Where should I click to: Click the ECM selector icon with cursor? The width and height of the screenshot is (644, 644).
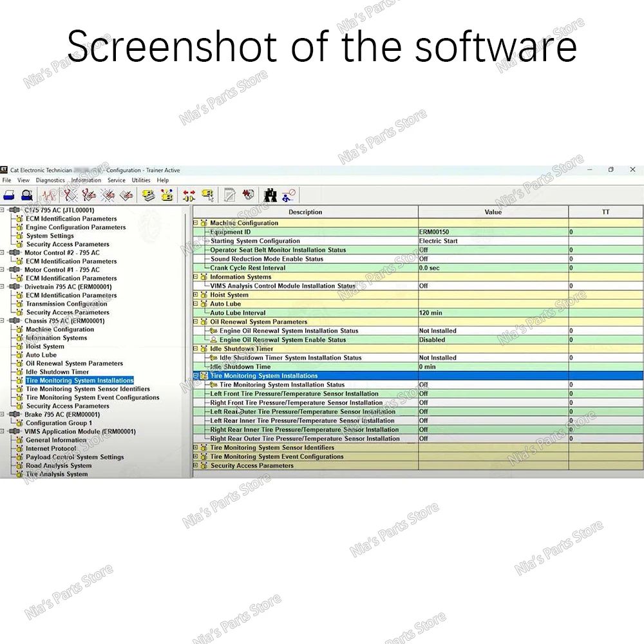click(x=208, y=195)
